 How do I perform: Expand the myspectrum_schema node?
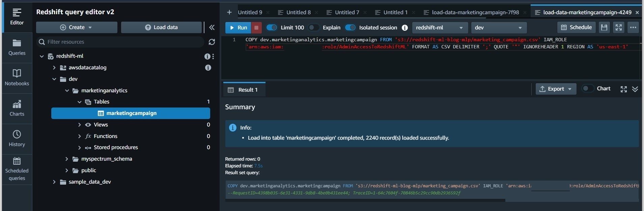67,159
